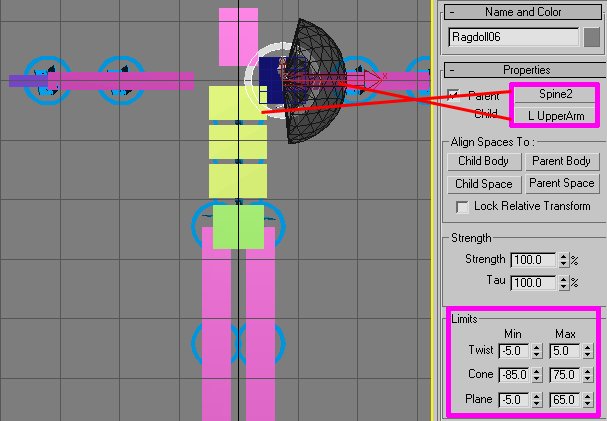
Task: Click the Strength value spinner arrows
Action: pyautogui.click(x=564, y=260)
